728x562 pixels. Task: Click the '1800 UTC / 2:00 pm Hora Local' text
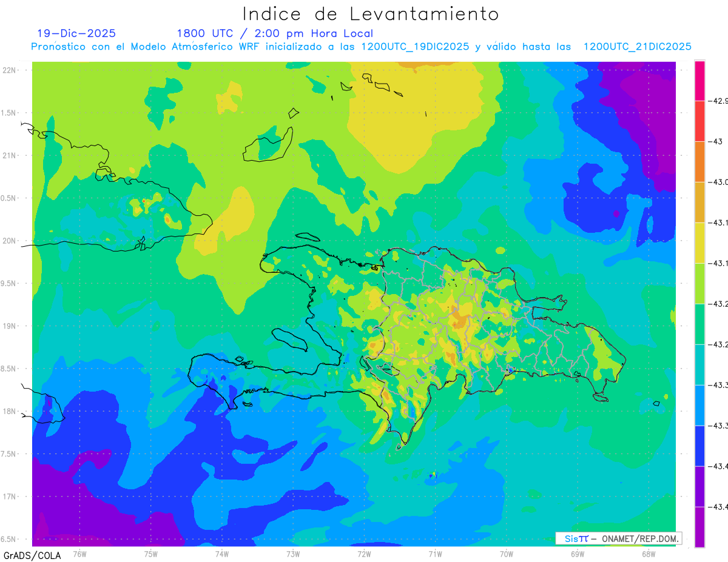[275, 33]
